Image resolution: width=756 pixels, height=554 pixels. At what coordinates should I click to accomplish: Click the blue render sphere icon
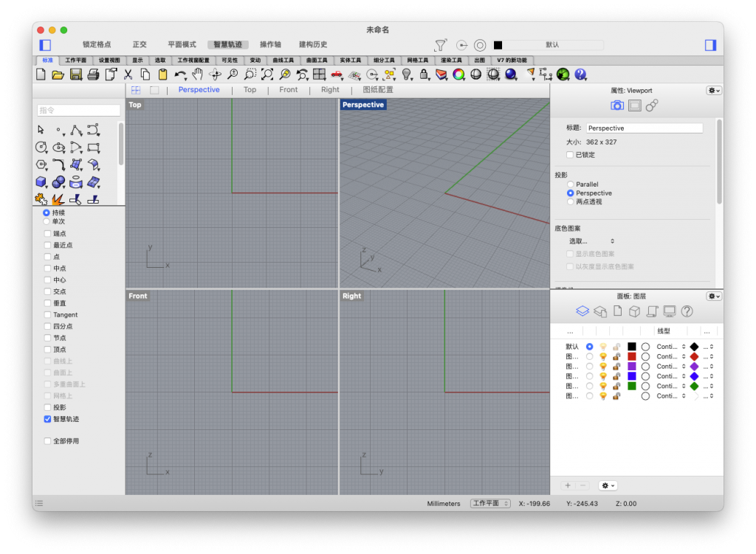(511, 75)
